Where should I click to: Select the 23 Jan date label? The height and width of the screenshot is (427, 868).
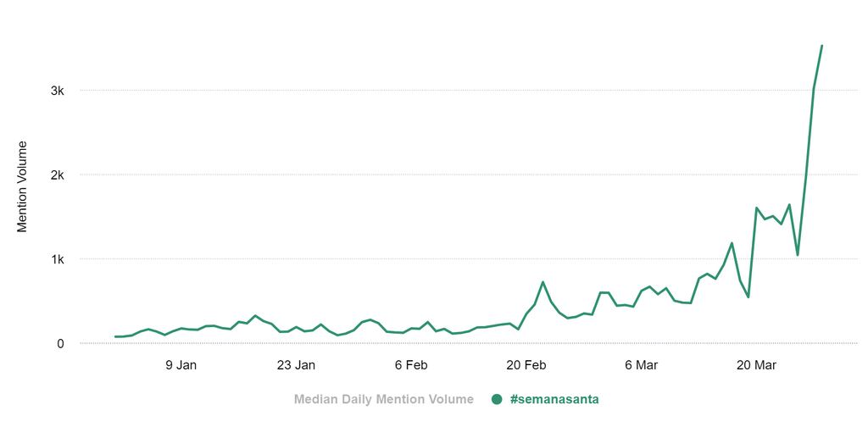296,366
